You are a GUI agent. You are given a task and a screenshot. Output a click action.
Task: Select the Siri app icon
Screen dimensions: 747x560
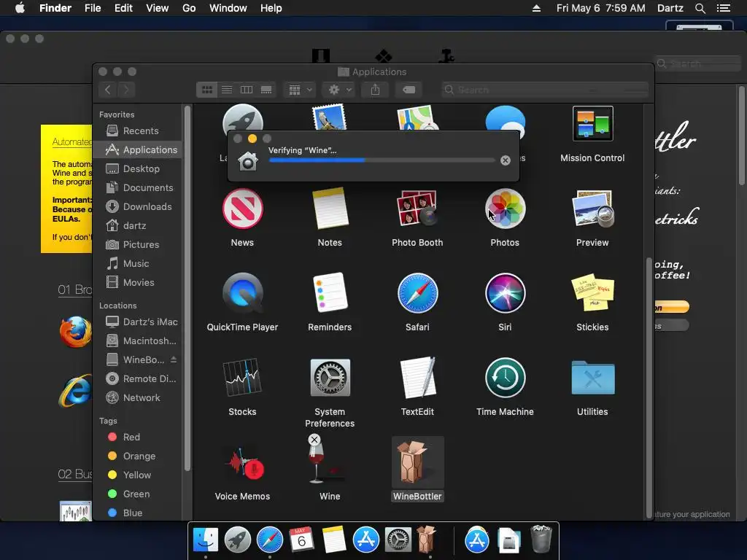(x=505, y=293)
